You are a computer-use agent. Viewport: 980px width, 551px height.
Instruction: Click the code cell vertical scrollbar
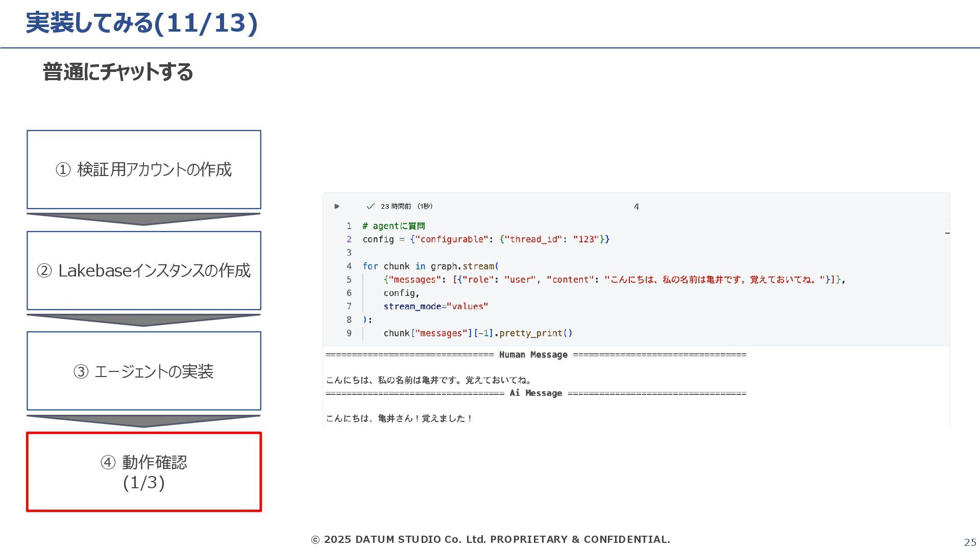click(x=947, y=281)
